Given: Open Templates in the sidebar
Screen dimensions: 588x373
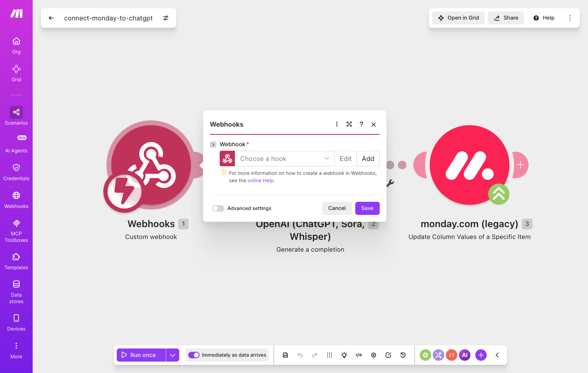Looking at the screenshot, I should point(16,261).
